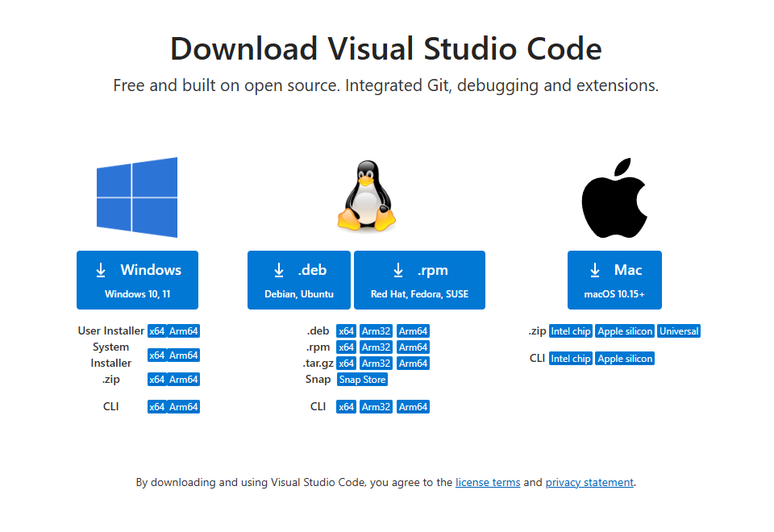Pick Linux .rpm Arm64 link

(x=413, y=347)
